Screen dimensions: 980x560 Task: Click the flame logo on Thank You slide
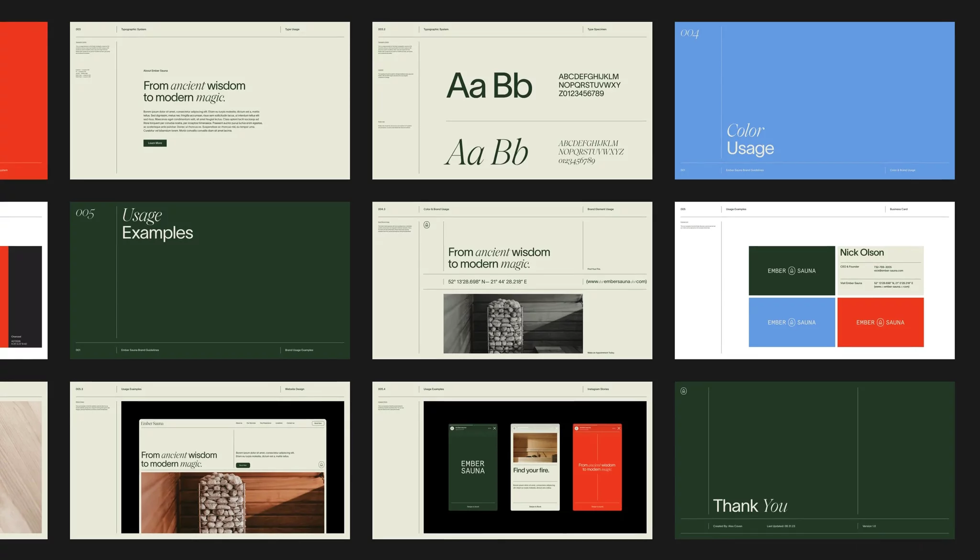click(683, 391)
